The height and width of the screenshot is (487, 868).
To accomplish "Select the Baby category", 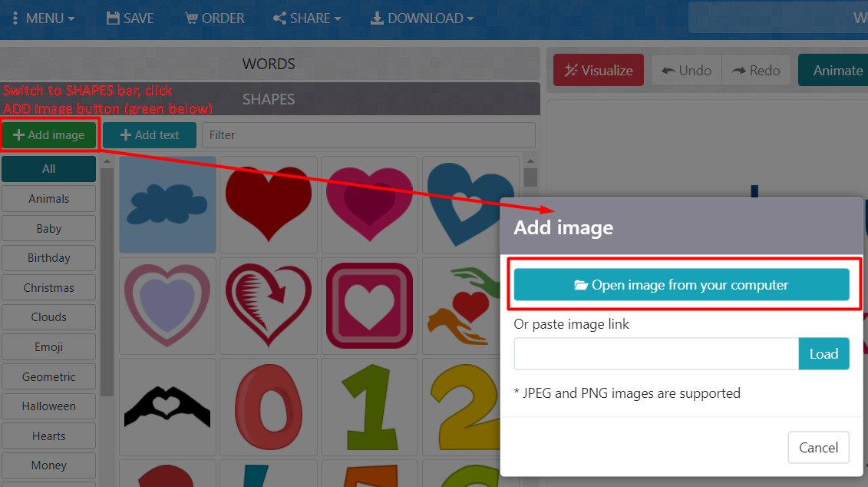I will click(48, 229).
